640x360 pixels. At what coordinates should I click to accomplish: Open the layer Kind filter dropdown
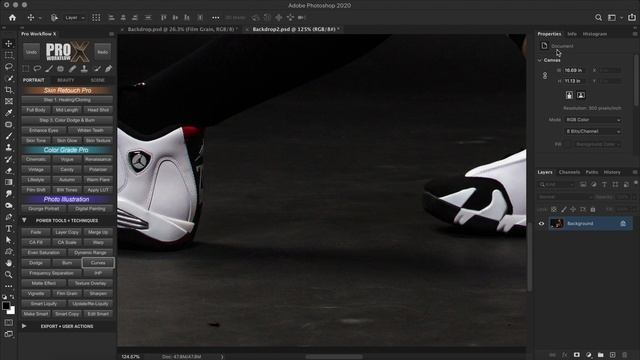tap(556, 185)
